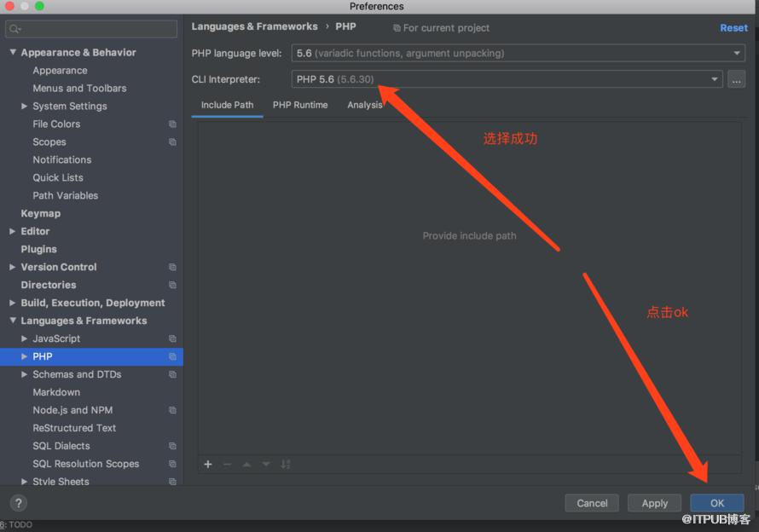
Task: Select Quick Lists in the sidebar
Action: pos(58,177)
